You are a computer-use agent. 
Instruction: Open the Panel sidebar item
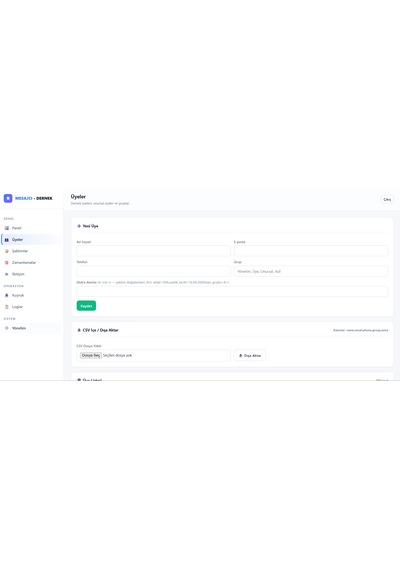pos(31,228)
